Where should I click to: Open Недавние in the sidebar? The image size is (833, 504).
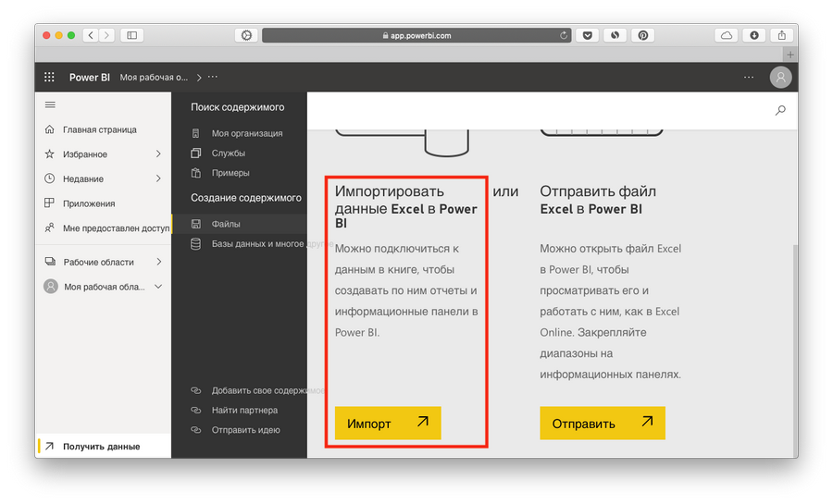point(83,178)
